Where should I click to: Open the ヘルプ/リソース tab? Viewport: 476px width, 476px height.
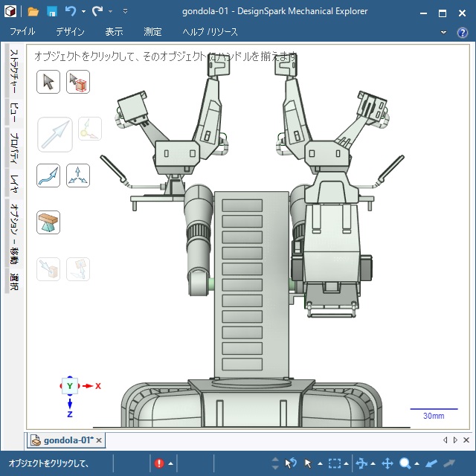(x=210, y=31)
